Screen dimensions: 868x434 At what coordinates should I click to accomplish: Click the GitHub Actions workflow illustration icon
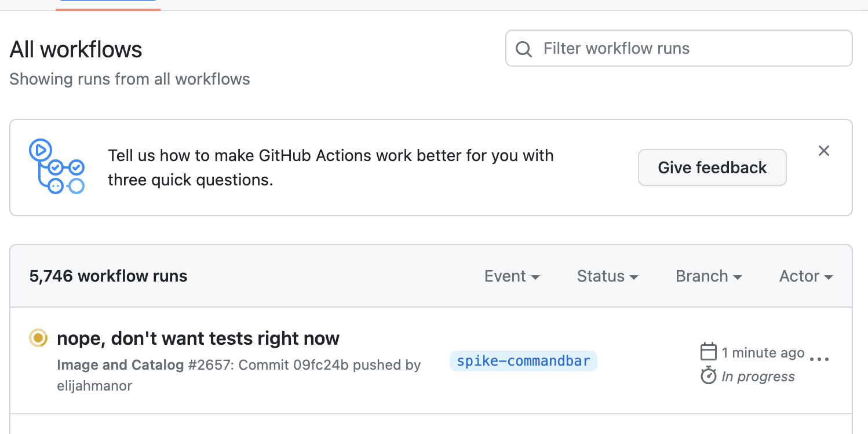click(57, 166)
